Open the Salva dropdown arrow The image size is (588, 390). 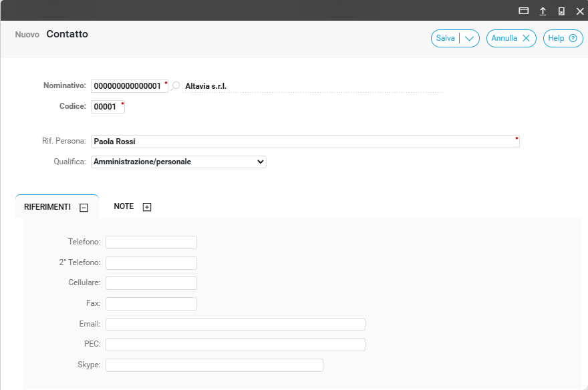(x=470, y=39)
